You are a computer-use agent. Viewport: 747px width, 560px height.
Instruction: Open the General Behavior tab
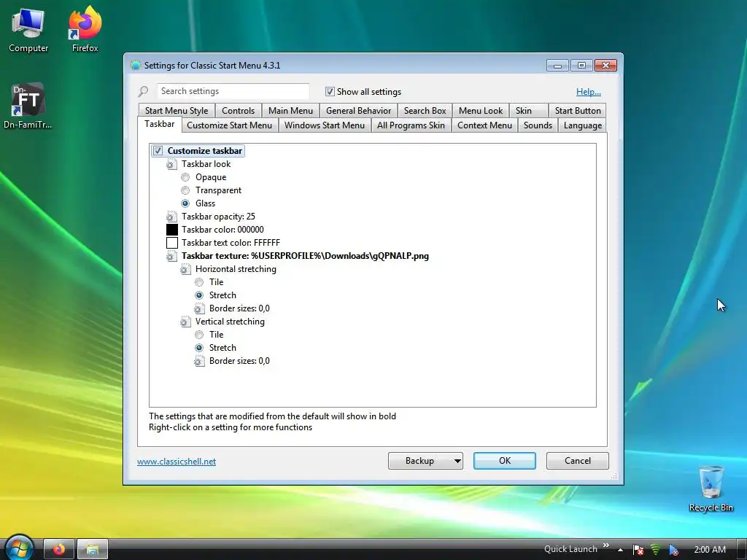pyautogui.click(x=359, y=111)
